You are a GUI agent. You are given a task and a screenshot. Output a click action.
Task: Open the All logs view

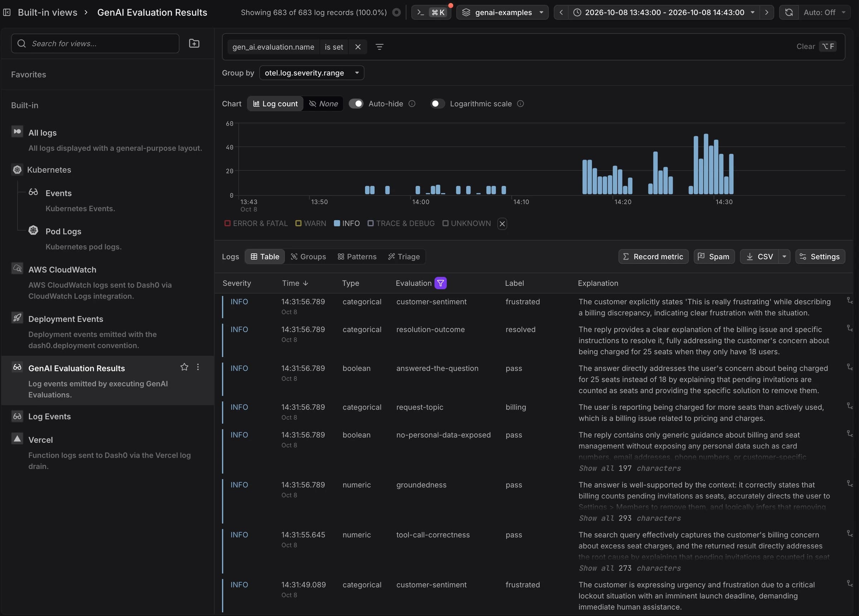pyautogui.click(x=108, y=140)
